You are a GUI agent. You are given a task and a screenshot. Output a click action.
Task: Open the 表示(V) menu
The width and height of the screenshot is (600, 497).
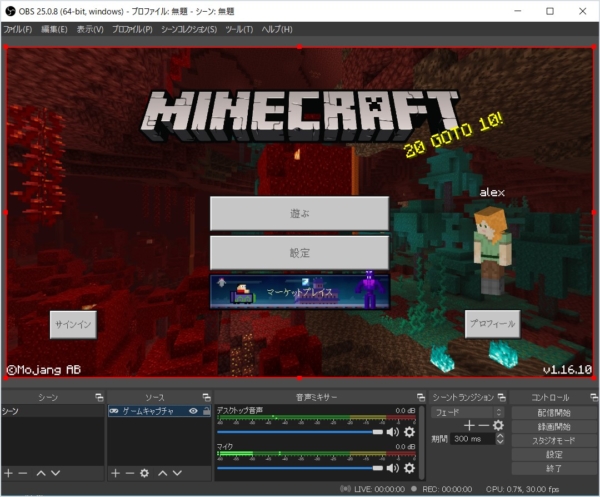coord(90,29)
